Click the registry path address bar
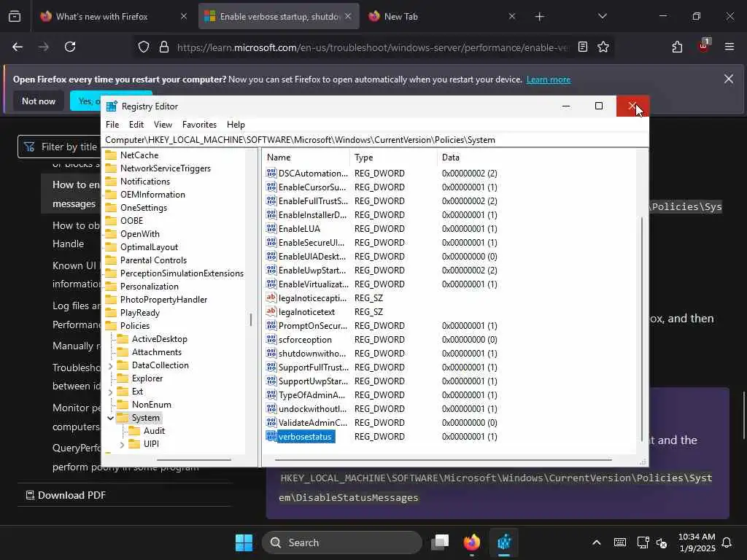747x560 pixels. point(374,139)
